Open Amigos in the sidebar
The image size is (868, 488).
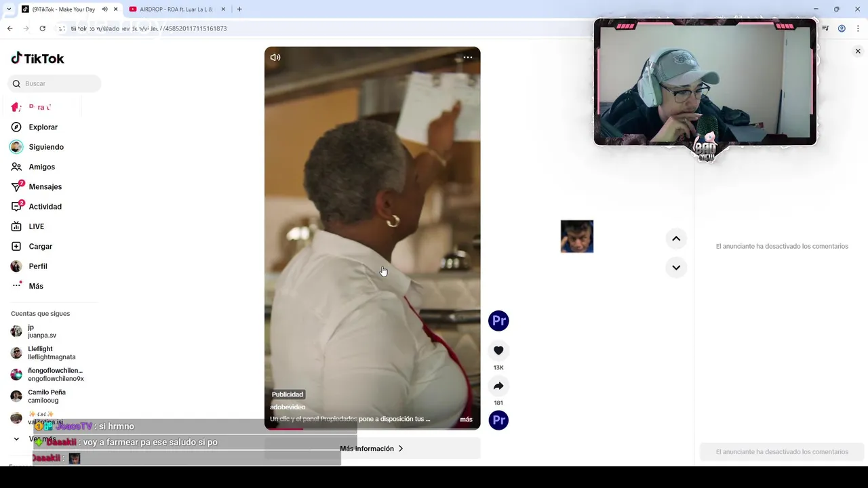pyautogui.click(x=42, y=167)
